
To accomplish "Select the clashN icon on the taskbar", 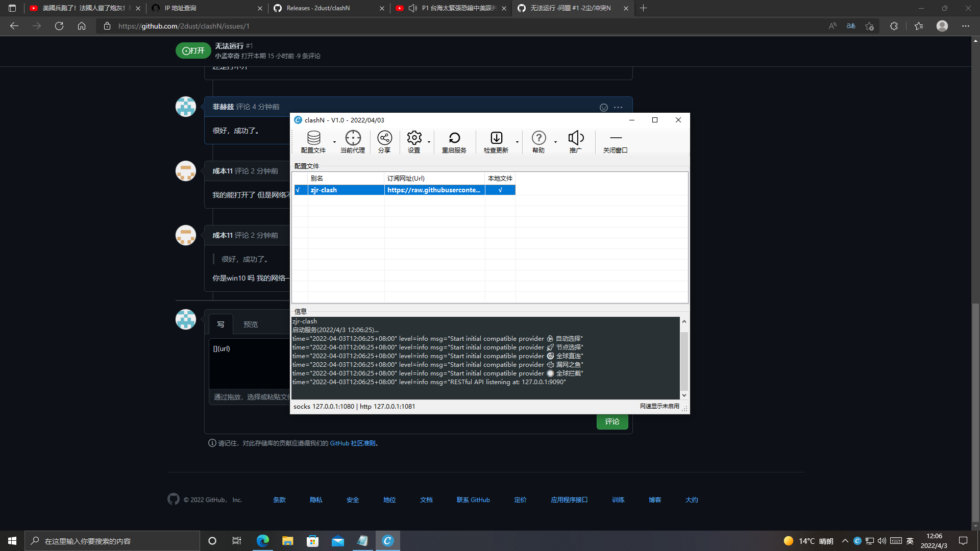I will (x=388, y=540).
